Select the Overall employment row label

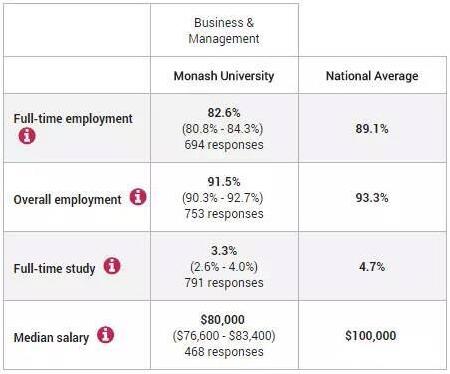click(x=67, y=199)
